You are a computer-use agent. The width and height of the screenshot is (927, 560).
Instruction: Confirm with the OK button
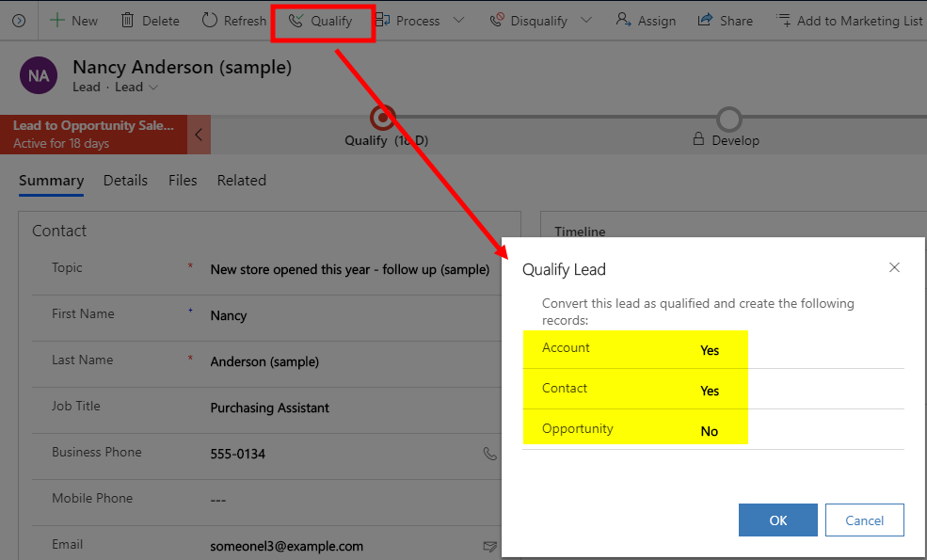click(777, 520)
